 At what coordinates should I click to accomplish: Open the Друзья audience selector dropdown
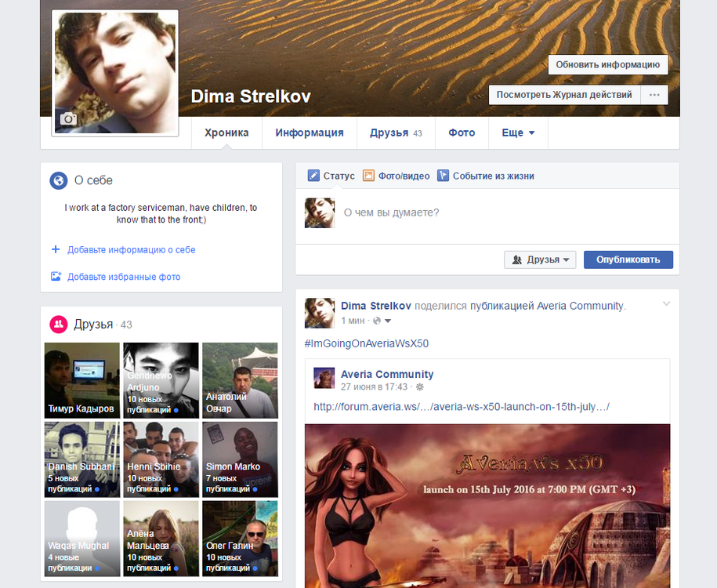click(540, 260)
